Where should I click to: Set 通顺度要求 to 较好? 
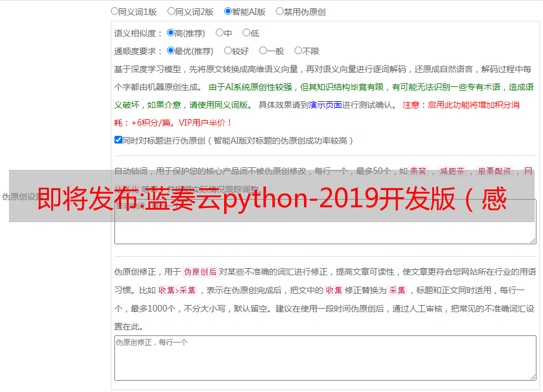(x=228, y=51)
